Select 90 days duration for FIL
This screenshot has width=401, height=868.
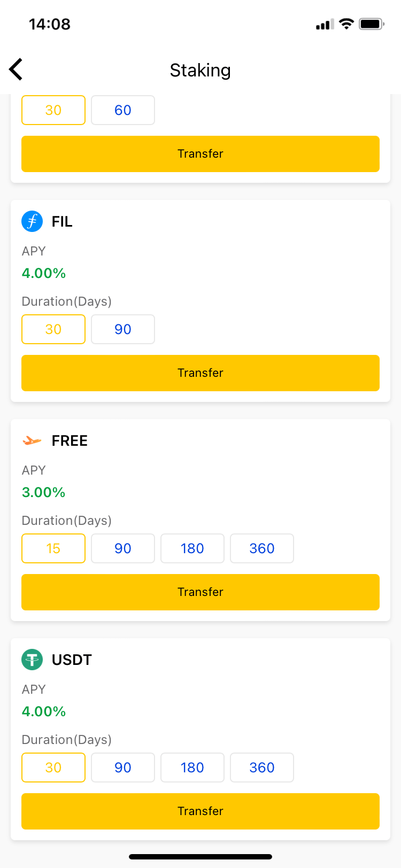pos(123,329)
